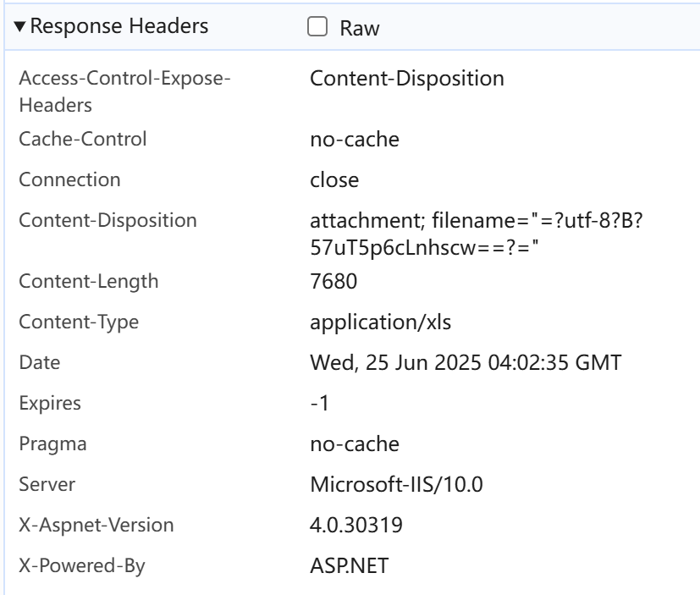Click the Content-Type header name
700x595 pixels.
(x=78, y=322)
